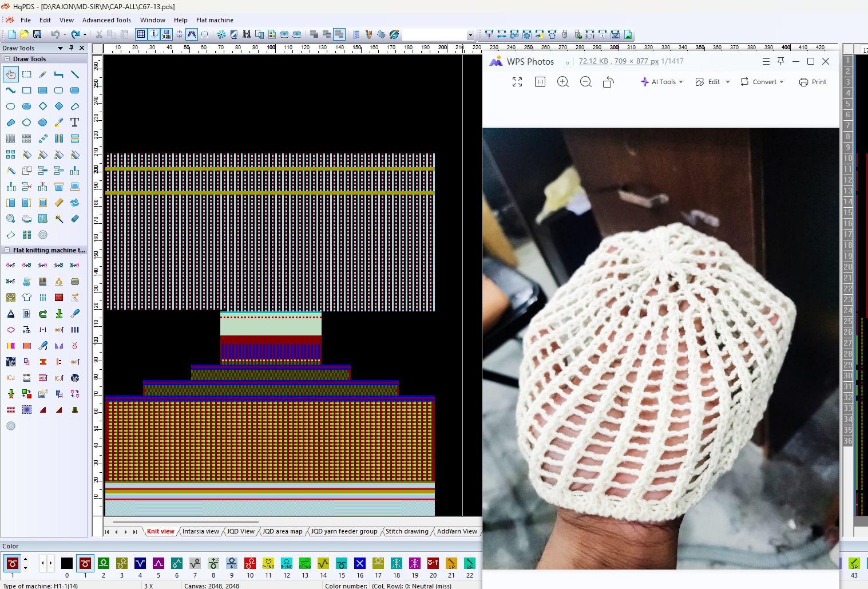The height and width of the screenshot is (589, 868).
Task: Click the magnifier zoom tool in Draw Tools
Action: pyautogui.click(x=11, y=219)
